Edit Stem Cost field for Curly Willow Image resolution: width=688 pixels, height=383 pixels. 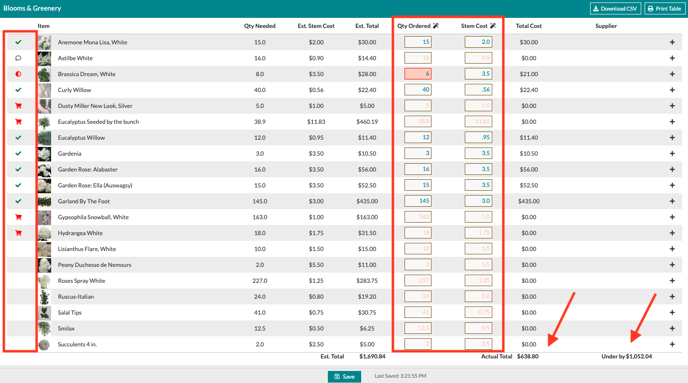point(478,89)
